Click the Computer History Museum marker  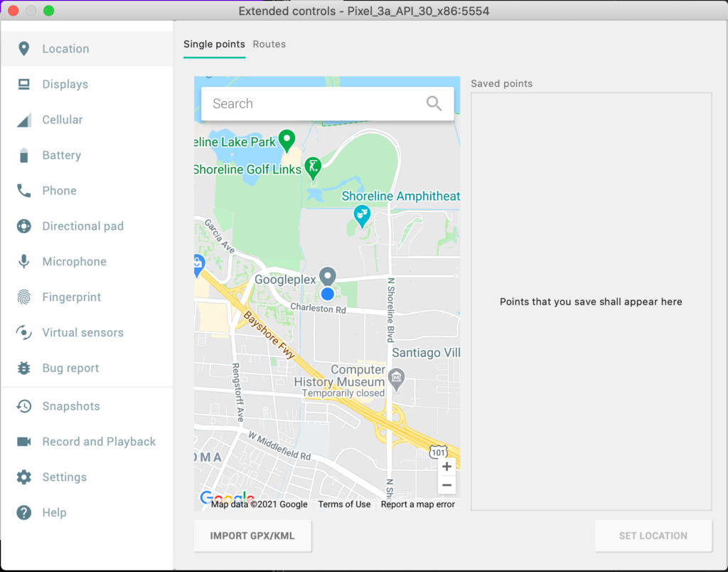click(396, 380)
